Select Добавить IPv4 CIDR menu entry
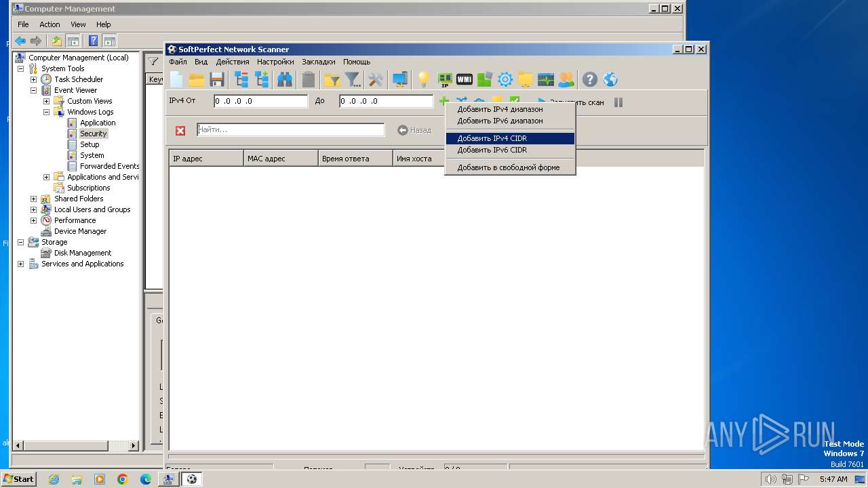The image size is (868, 488). 510,138
